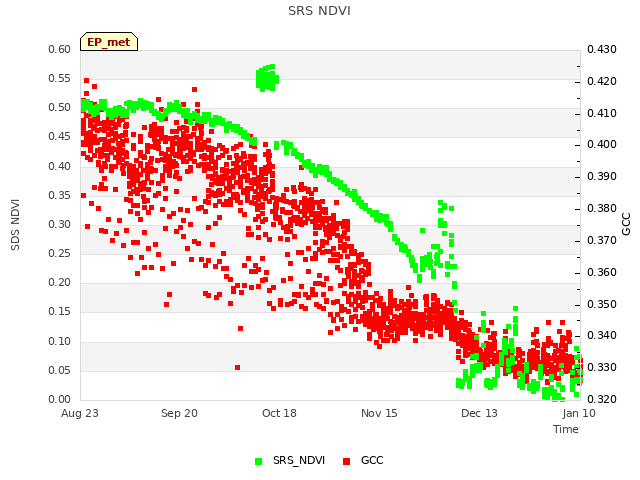Click the 0.350 right axis value

click(x=602, y=304)
